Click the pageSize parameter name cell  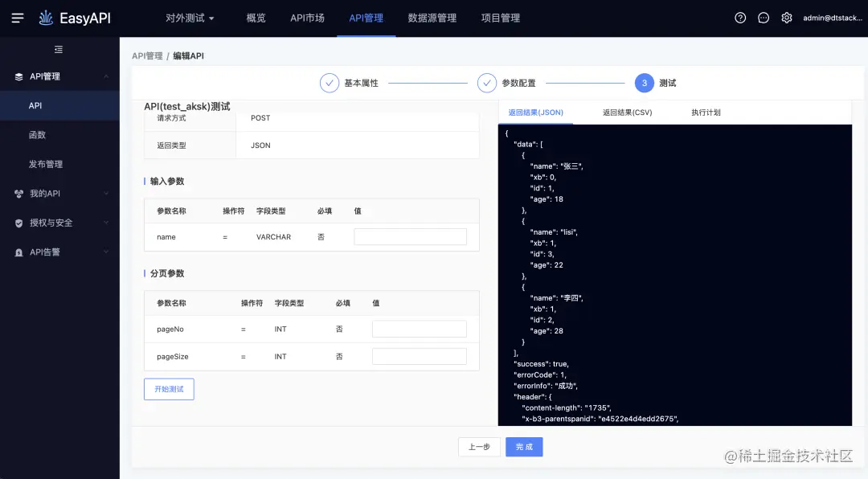[x=172, y=357]
